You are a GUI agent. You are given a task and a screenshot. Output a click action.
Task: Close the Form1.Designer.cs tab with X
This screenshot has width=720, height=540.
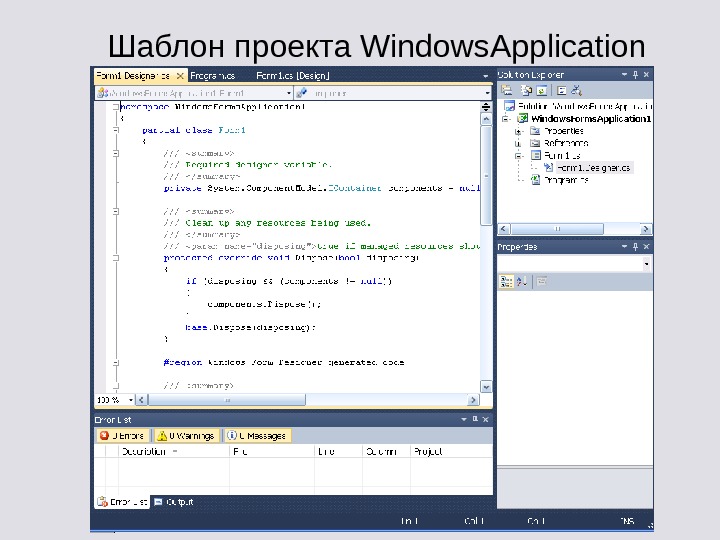coord(180,76)
